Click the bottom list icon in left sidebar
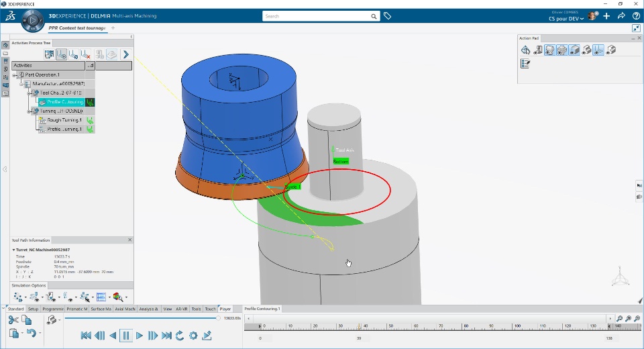Viewport: 644px width, 349px height. [5, 94]
